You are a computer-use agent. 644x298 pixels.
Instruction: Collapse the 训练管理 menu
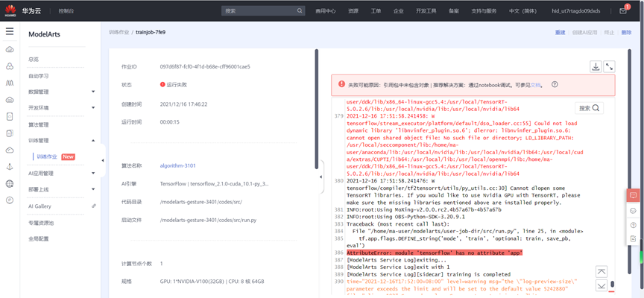[93, 140]
